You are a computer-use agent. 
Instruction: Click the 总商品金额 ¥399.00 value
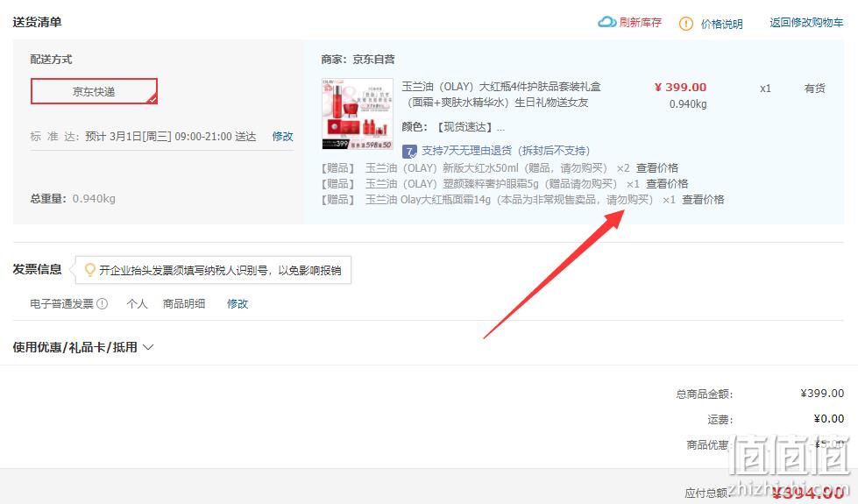coord(822,393)
